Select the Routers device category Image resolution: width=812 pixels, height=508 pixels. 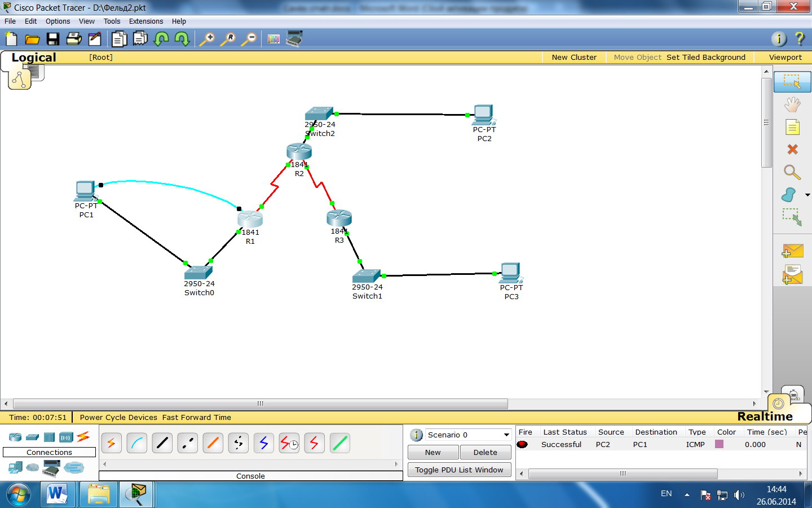click(x=15, y=437)
